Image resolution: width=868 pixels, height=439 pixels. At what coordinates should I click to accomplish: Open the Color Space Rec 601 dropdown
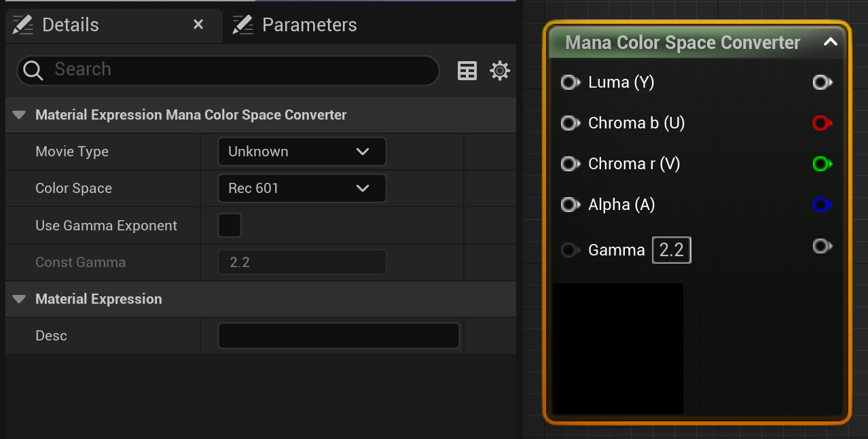(x=302, y=188)
